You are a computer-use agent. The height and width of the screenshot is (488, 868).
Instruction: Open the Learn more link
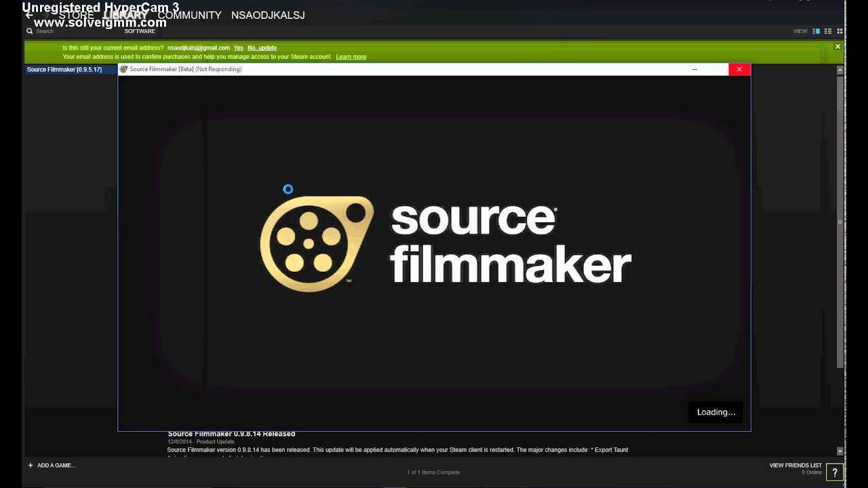(x=351, y=57)
